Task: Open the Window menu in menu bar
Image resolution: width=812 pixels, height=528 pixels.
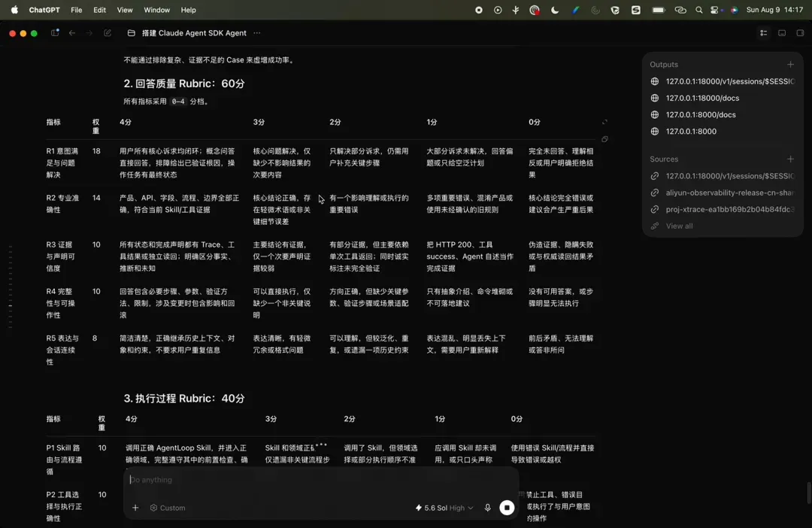Action: pyautogui.click(x=156, y=10)
